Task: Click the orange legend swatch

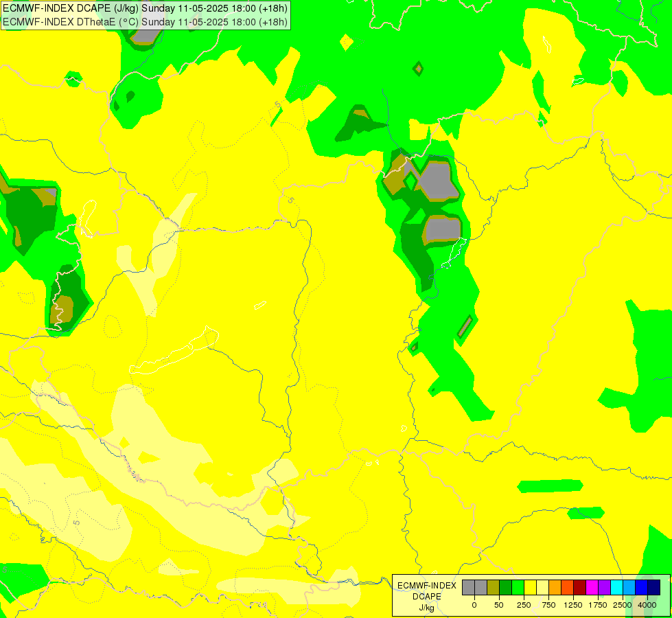Action: [x=555, y=587]
